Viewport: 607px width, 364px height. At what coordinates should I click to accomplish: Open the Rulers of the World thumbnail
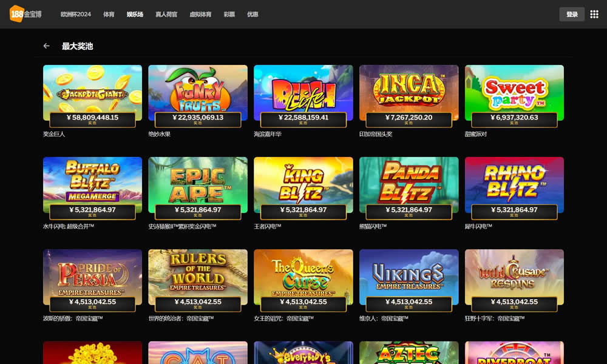click(x=198, y=277)
